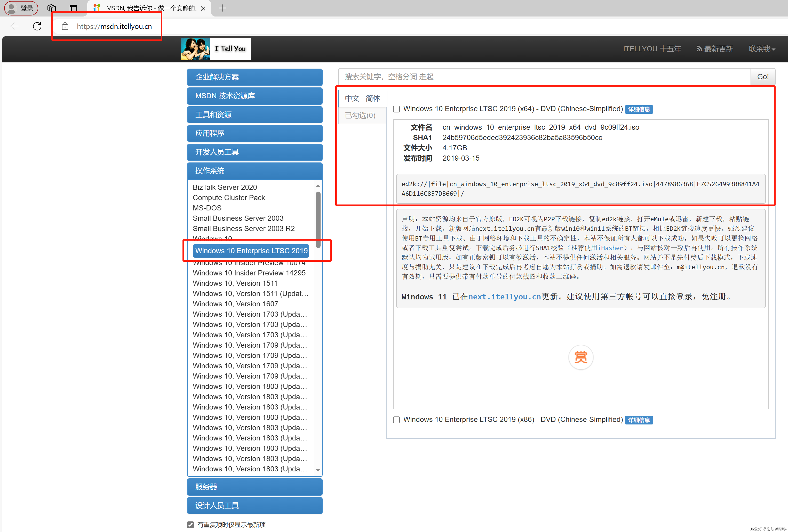Viewport: 788px width, 532px height.
Task: Open the tab actions menu icon
Action: click(73, 8)
